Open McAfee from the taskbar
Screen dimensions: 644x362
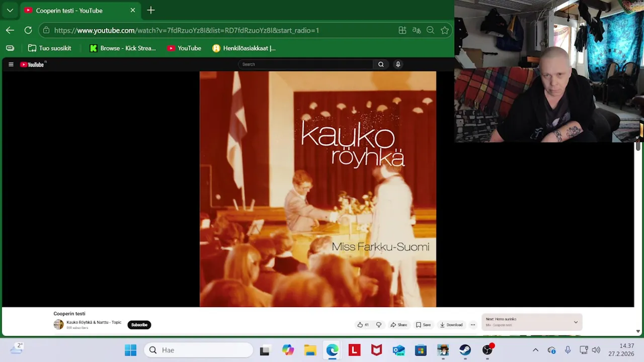[x=376, y=350]
